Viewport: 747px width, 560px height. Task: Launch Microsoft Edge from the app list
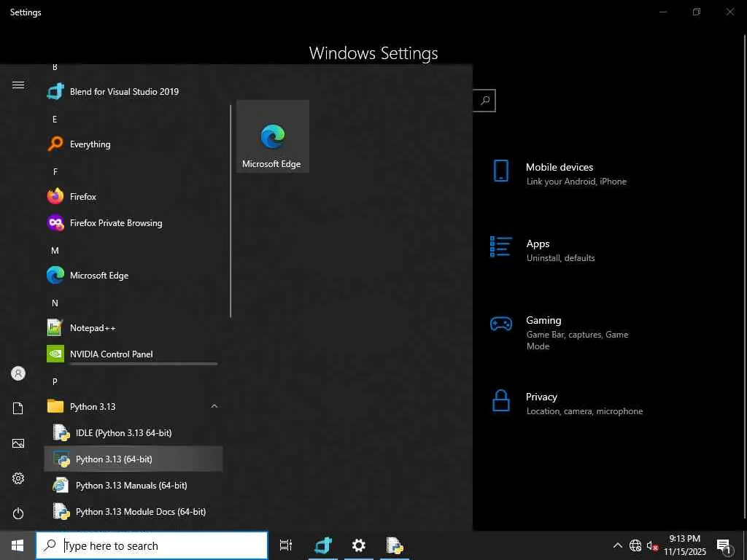[133, 275]
